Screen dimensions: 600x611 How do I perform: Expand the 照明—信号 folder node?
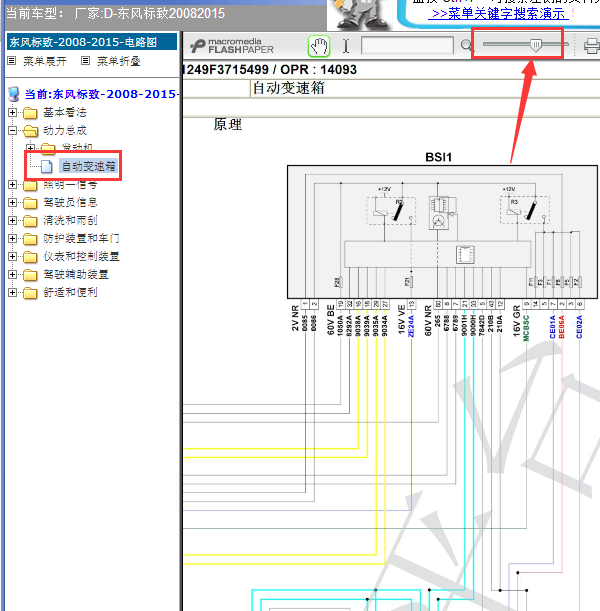coord(12,184)
